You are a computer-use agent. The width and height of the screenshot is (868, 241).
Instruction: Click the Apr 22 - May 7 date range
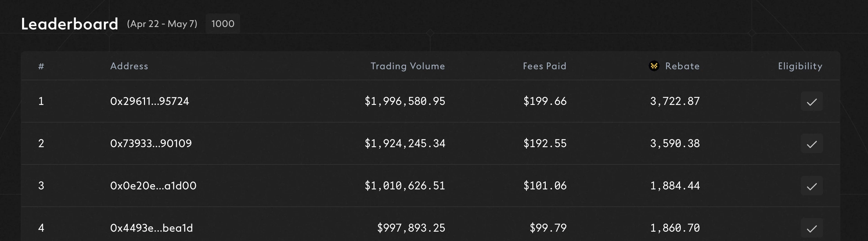tap(162, 24)
